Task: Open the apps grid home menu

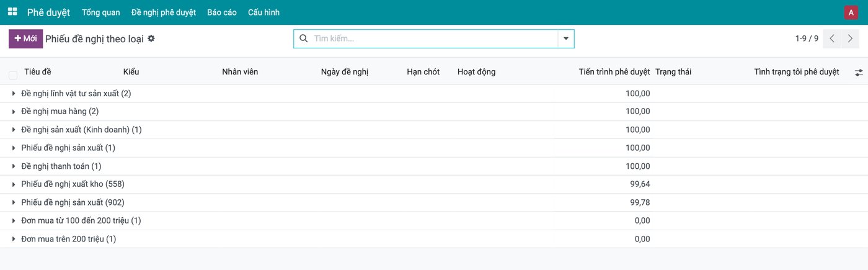Action: (12, 12)
